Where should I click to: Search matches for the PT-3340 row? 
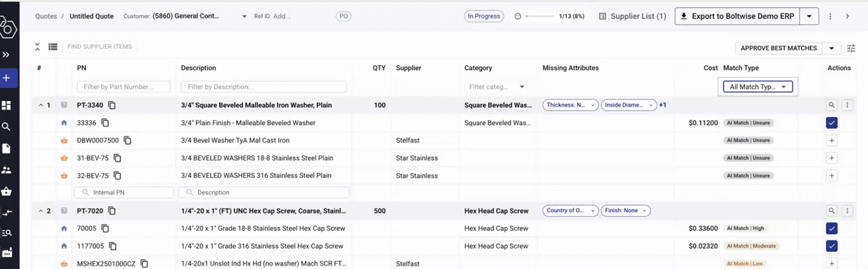coord(832,105)
